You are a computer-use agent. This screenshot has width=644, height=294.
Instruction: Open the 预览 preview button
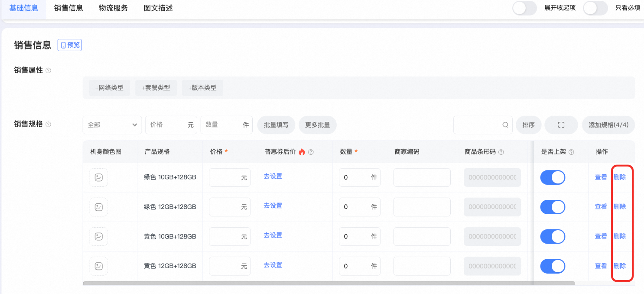70,45
